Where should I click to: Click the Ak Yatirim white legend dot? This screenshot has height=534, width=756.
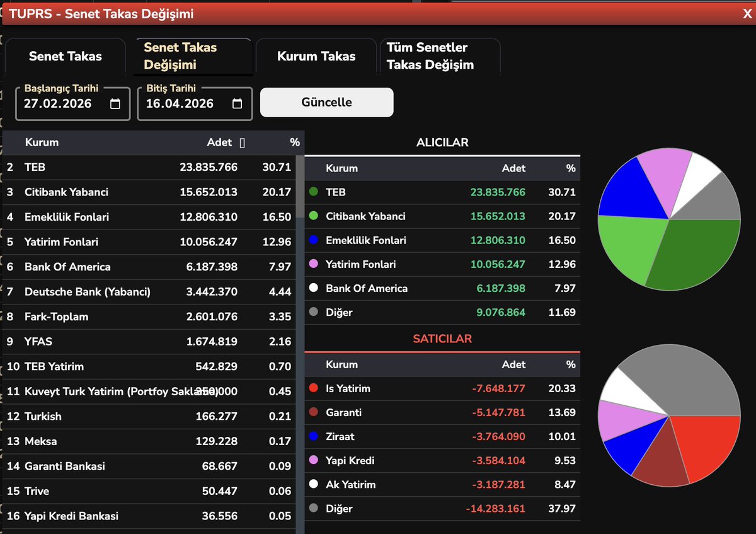pyautogui.click(x=313, y=484)
